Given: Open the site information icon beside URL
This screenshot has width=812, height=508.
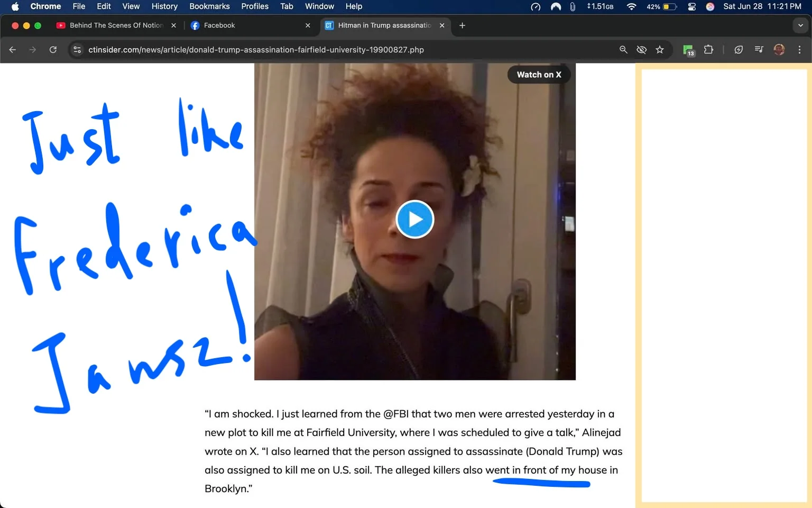Looking at the screenshot, I should (77, 50).
